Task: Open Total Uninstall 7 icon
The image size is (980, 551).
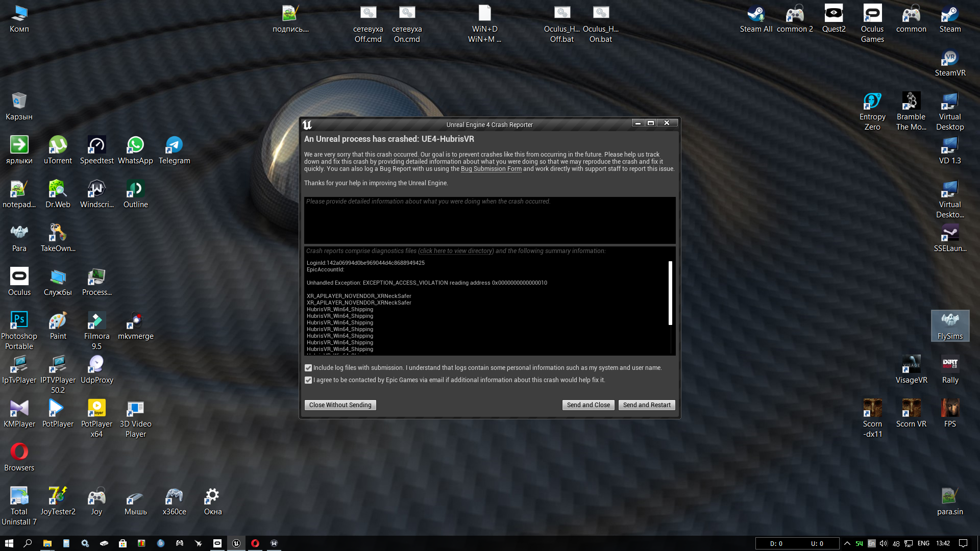Action: pyautogui.click(x=19, y=506)
